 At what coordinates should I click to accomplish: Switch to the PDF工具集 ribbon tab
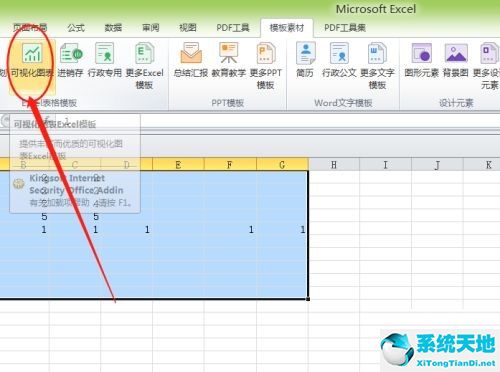pyautogui.click(x=345, y=28)
